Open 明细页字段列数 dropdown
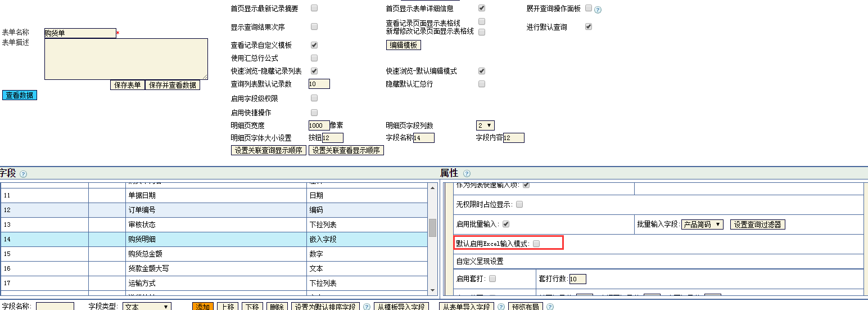 point(485,125)
